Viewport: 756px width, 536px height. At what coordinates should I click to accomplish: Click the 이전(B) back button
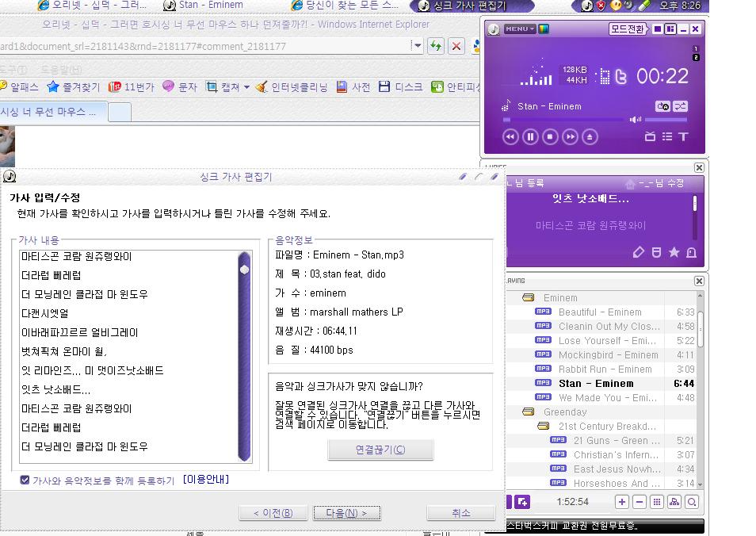[273, 513]
